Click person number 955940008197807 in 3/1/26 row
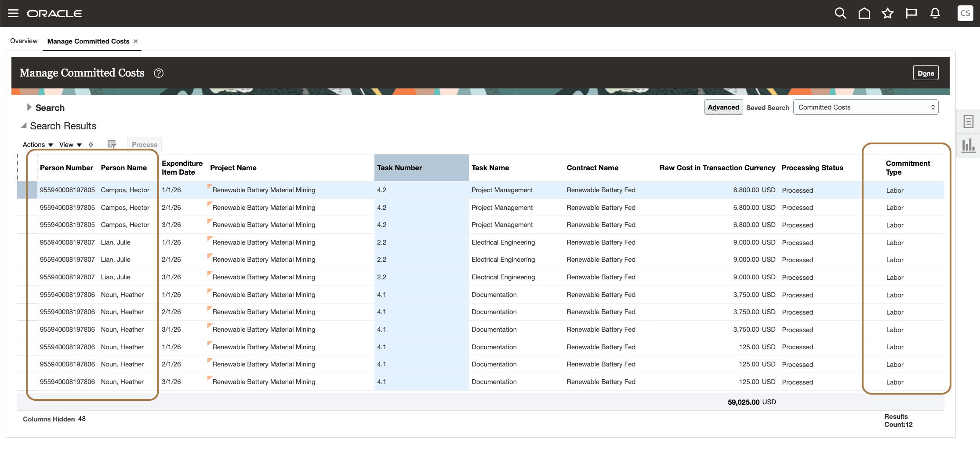This screenshot has width=980, height=454. coord(67,277)
